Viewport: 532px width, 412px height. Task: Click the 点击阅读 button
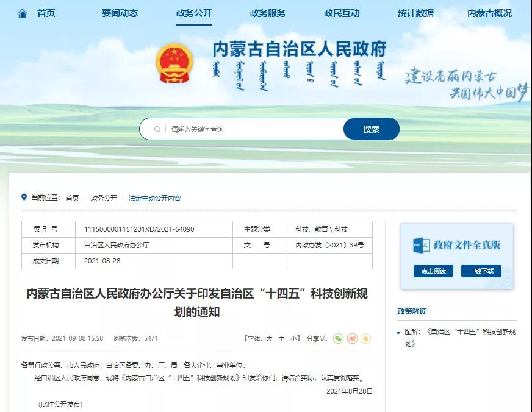(433, 271)
